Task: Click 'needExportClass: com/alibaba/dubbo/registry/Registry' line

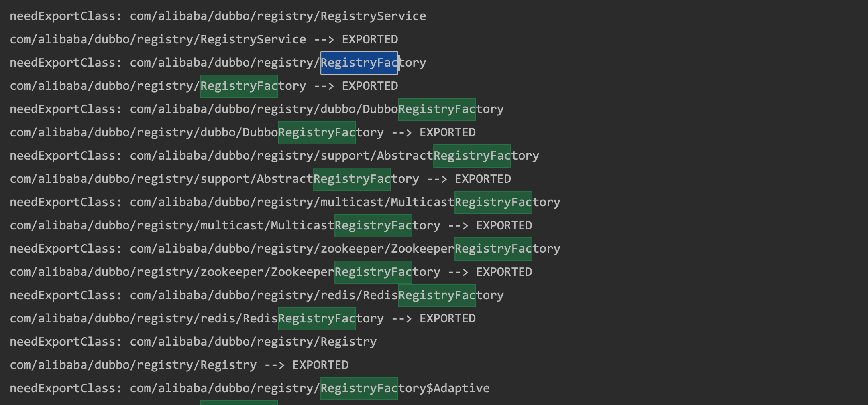Action: [x=193, y=342]
